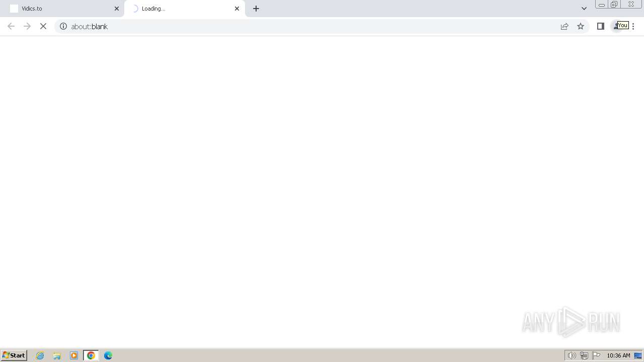The width and height of the screenshot is (644, 362).
Task: Minimize the Chrome window
Action: click(x=602, y=5)
